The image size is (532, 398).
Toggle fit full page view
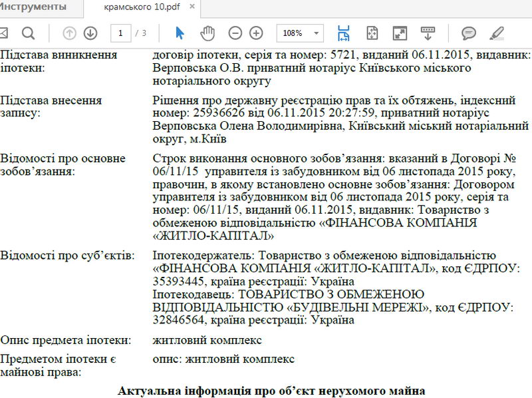(x=372, y=33)
